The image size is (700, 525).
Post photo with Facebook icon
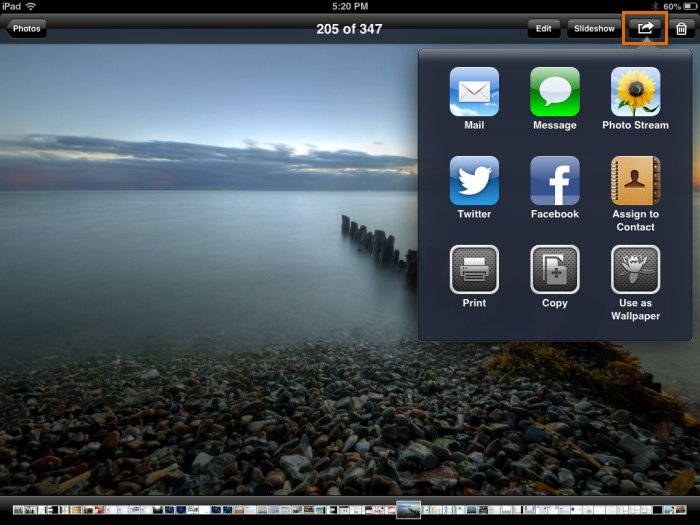554,181
